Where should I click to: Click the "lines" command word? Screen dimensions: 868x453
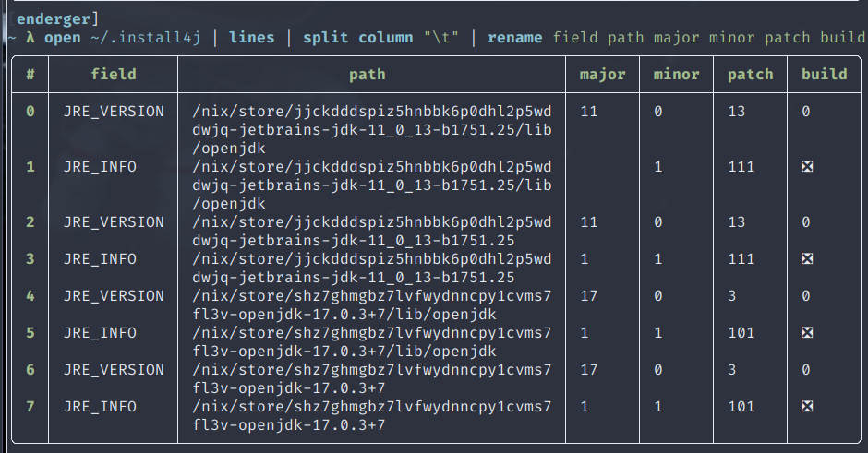[x=252, y=38]
